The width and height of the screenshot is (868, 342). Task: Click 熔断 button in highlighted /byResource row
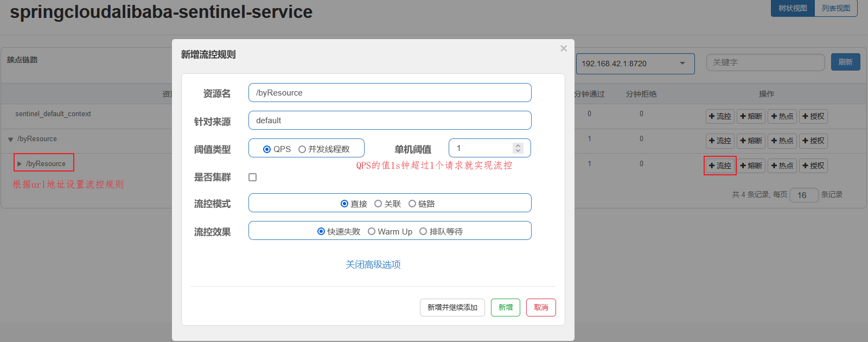click(x=751, y=166)
